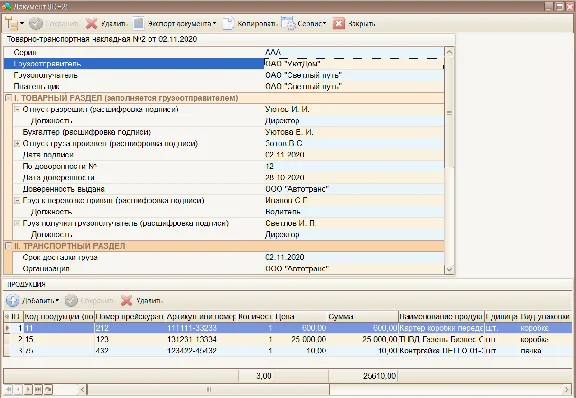Collapse the I. ТОВАРНЫЙ РАЗДЕЛ section

[x=8, y=98]
